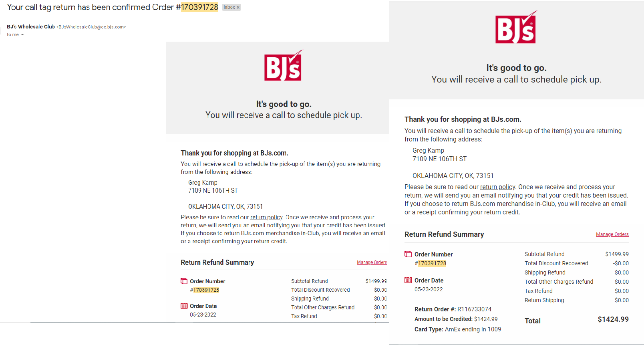644x345 pixels.
Task: Open return policy link in left email
Action: (266, 217)
